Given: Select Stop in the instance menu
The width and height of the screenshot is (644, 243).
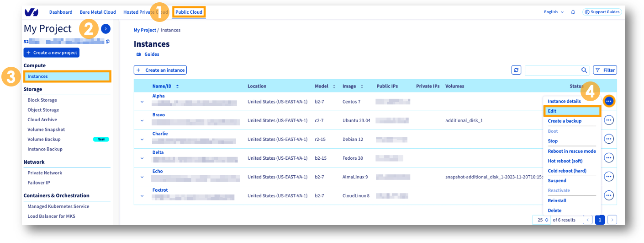Looking at the screenshot, I should pos(553,141).
